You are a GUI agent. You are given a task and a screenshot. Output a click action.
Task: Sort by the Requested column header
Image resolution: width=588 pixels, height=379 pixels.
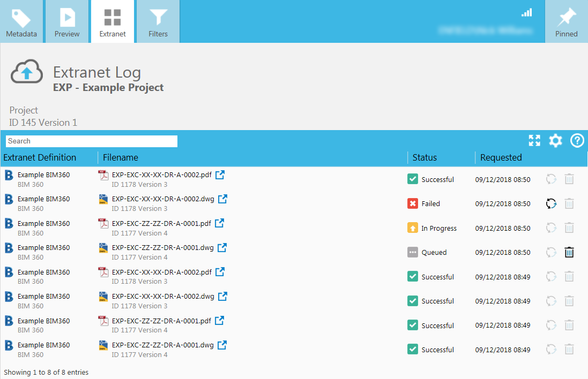(501, 157)
